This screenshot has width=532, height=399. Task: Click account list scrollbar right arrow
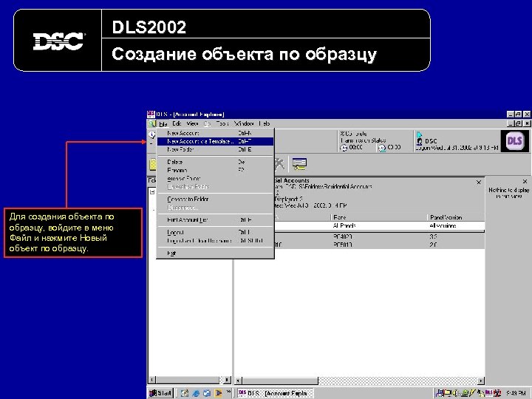tap(480, 381)
